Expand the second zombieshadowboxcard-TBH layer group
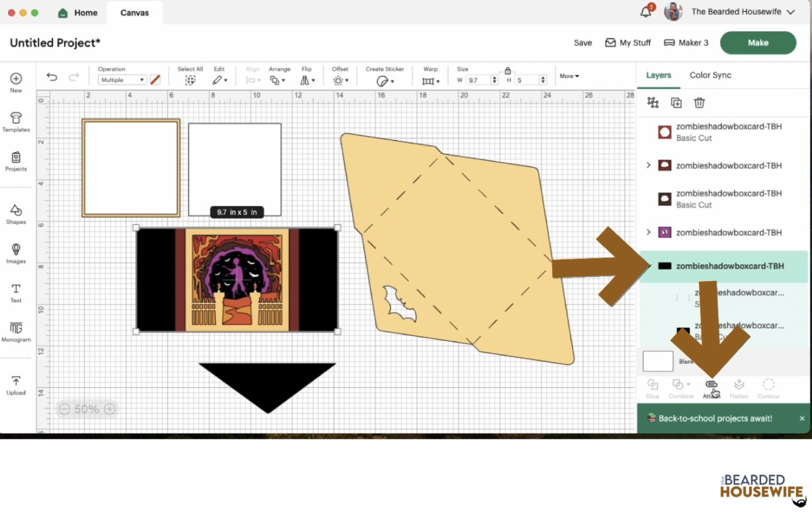Image resolution: width=812 pixels, height=516 pixels. pos(649,165)
